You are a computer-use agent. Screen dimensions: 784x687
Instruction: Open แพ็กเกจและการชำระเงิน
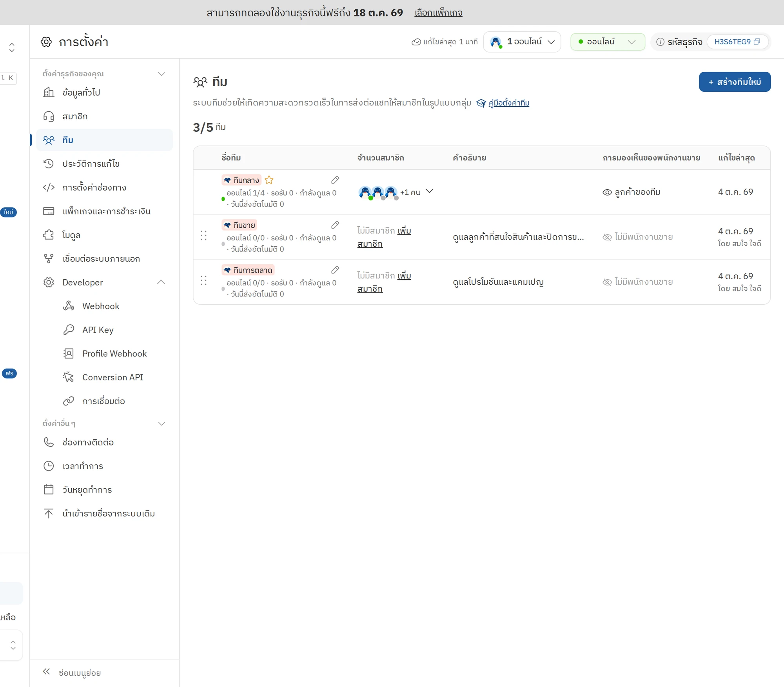(104, 211)
